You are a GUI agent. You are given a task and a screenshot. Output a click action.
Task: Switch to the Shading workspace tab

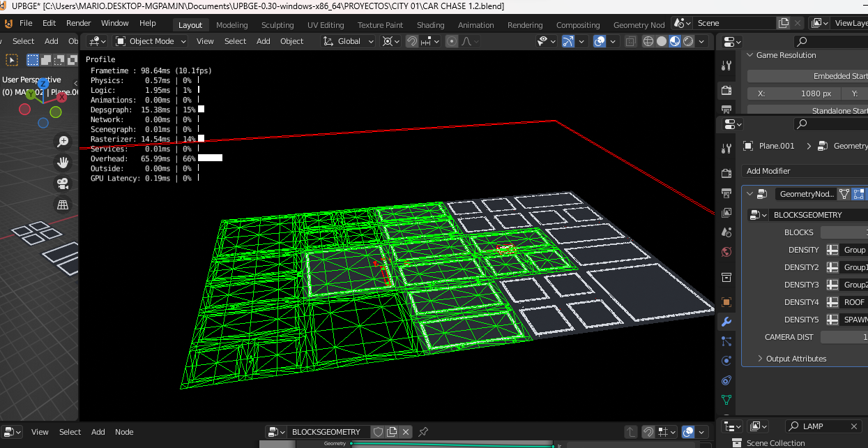pyautogui.click(x=430, y=25)
